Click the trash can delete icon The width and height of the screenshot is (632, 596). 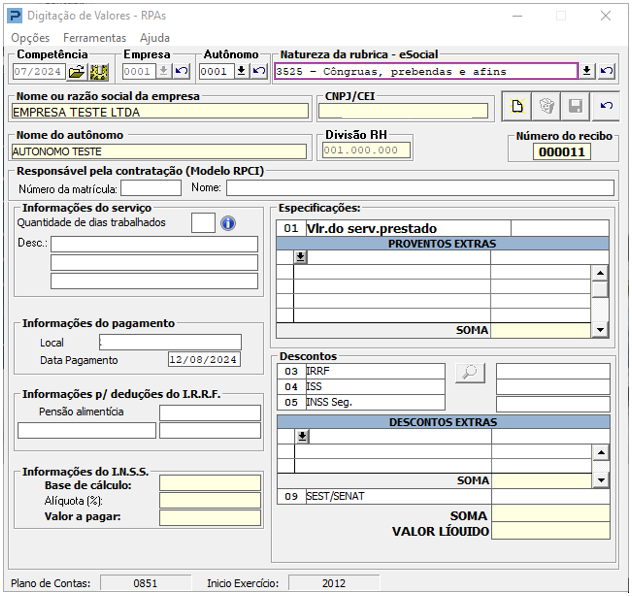click(546, 106)
